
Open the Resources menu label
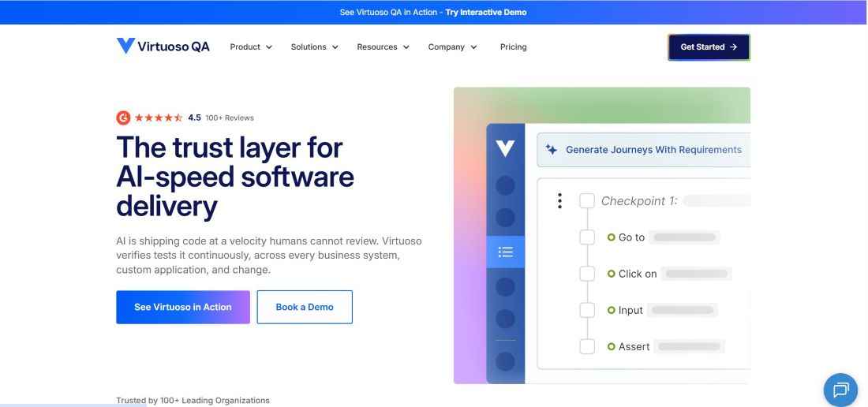click(377, 47)
